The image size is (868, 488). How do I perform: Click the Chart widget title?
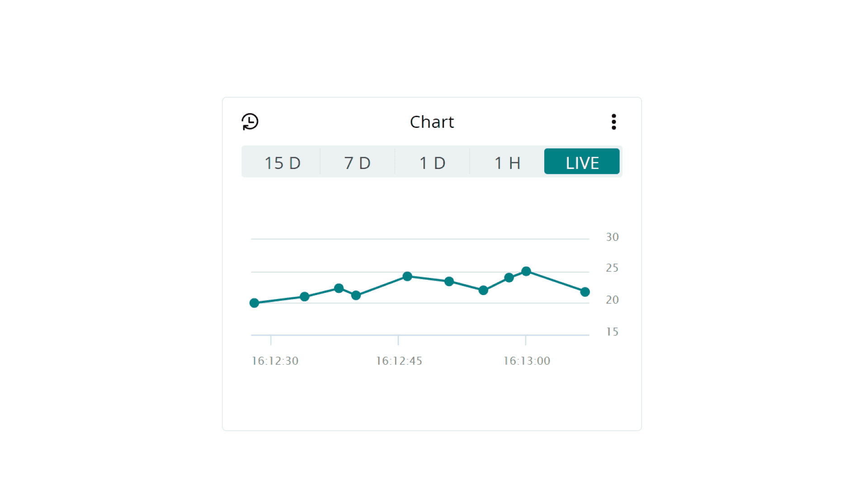(432, 122)
